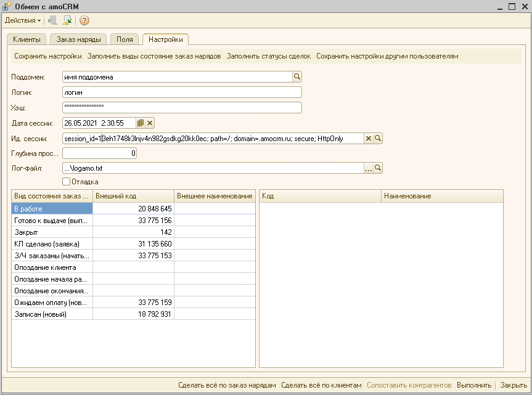Select the Настройки tab
The height and width of the screenshot is (395, 532).
[x=166, y=39]
